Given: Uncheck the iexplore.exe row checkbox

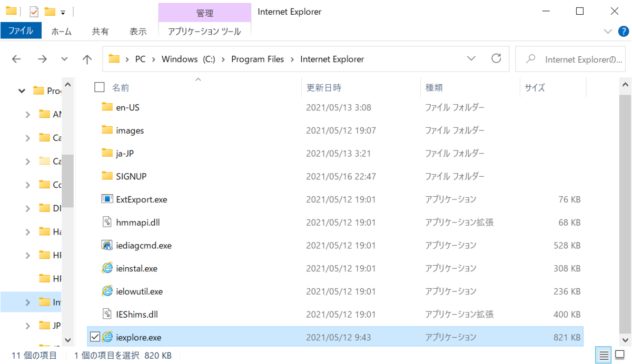Looking at the screenshot, I should click(95, 337).
